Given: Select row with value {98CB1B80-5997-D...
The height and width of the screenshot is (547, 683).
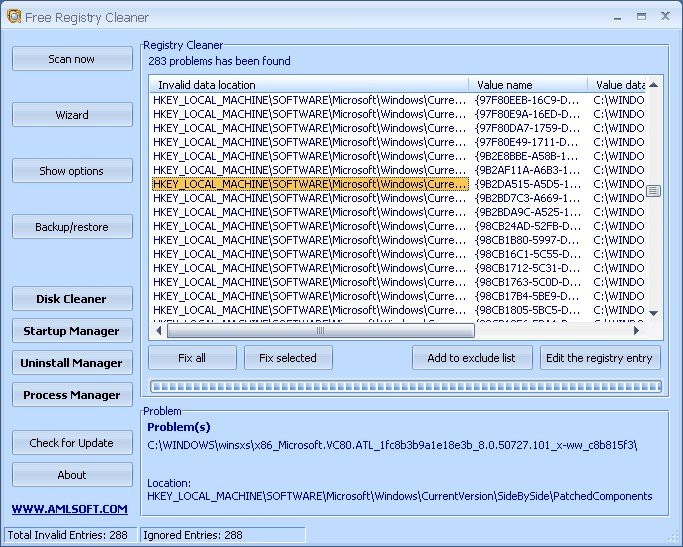Looking at the screenshot, I should tap(398, 240).
